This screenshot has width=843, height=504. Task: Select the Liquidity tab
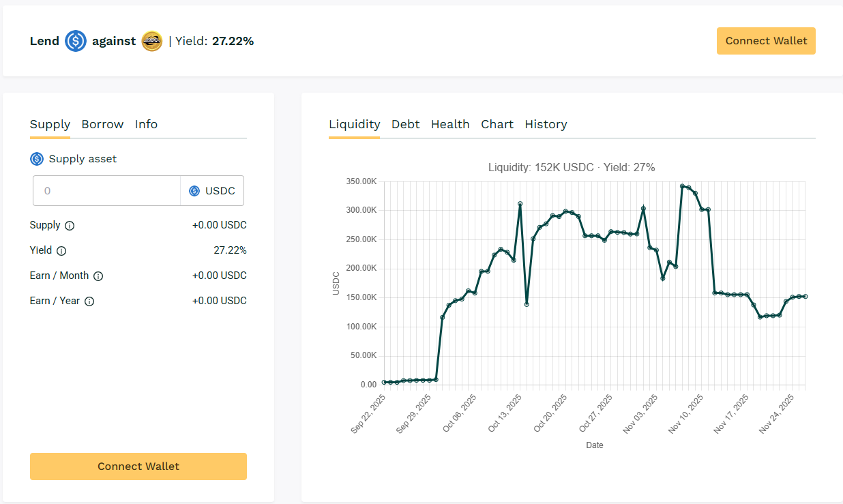pos(354,124)
